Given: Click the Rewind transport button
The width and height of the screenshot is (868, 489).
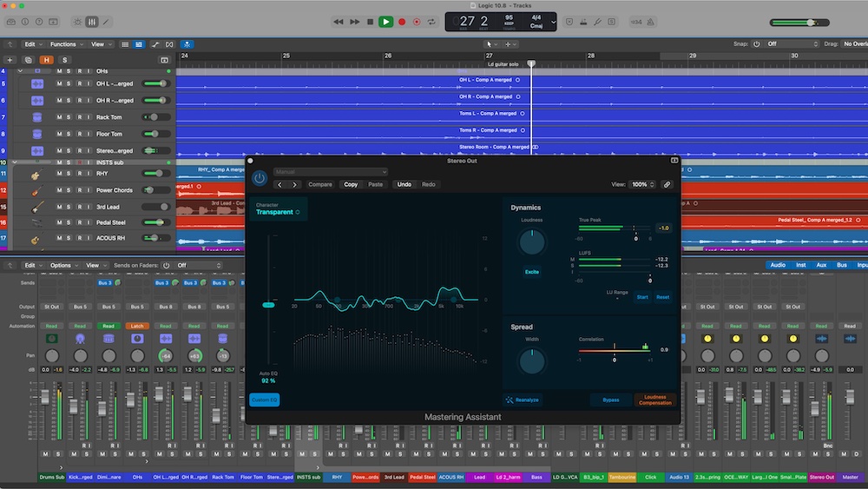Looking at the screenshot, I should pyautogui.click(x=339, y=23).
